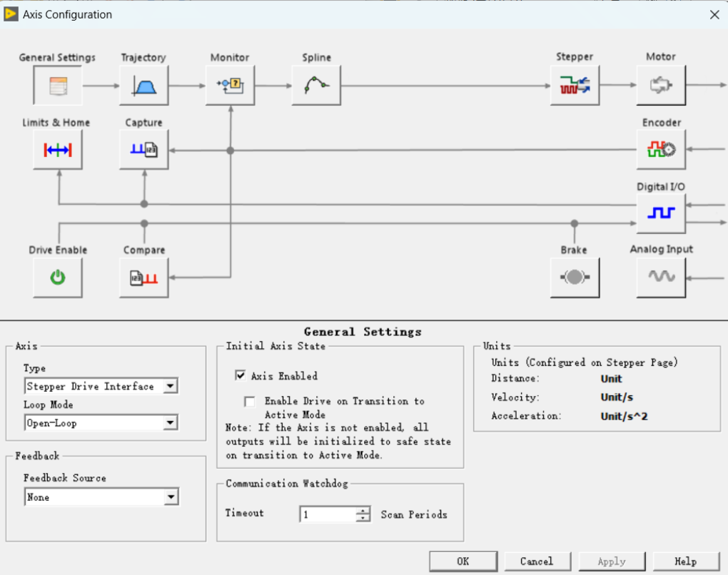Image resolution: width=728 pixels, height=575 pixels.
Task: Click the Timeout input field
Action: point(328,514)
